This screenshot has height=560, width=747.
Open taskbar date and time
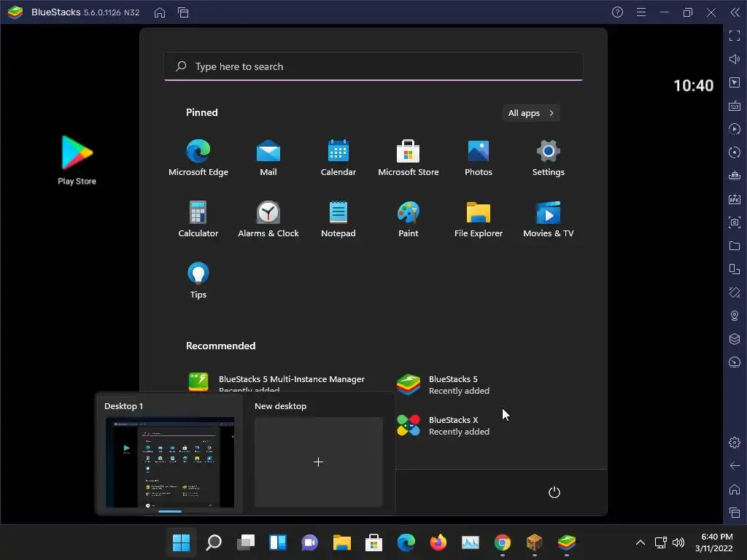coord(713,542)
